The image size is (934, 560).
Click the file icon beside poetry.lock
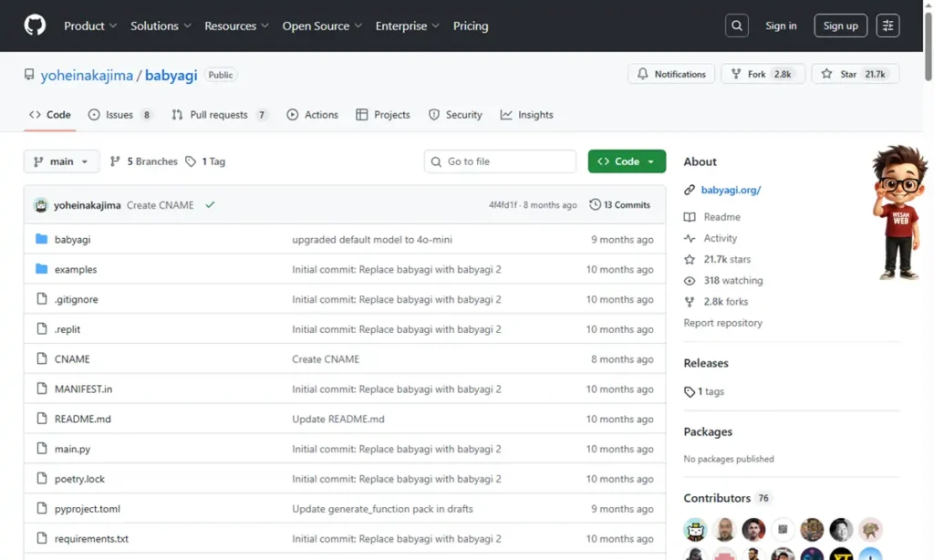tap(41, 478)
